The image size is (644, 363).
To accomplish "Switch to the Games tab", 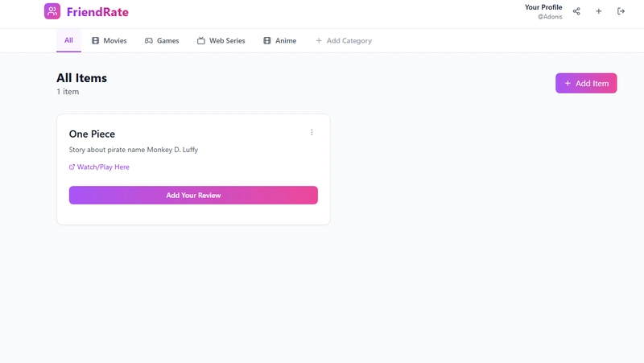I will point(162,41).
